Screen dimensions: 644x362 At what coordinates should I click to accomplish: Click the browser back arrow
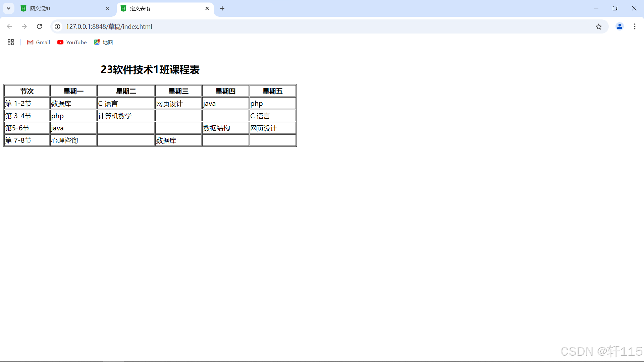(x=9, y=26)
